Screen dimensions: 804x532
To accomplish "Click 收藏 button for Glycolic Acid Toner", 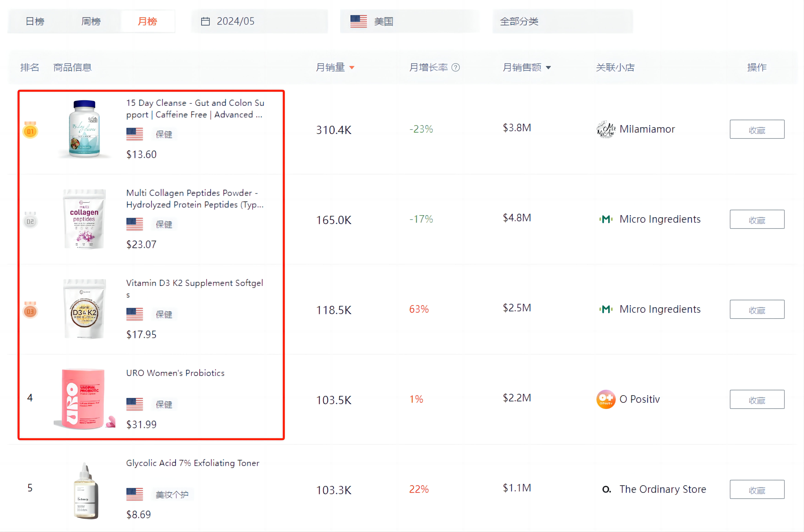I will [x=757, y=489].
